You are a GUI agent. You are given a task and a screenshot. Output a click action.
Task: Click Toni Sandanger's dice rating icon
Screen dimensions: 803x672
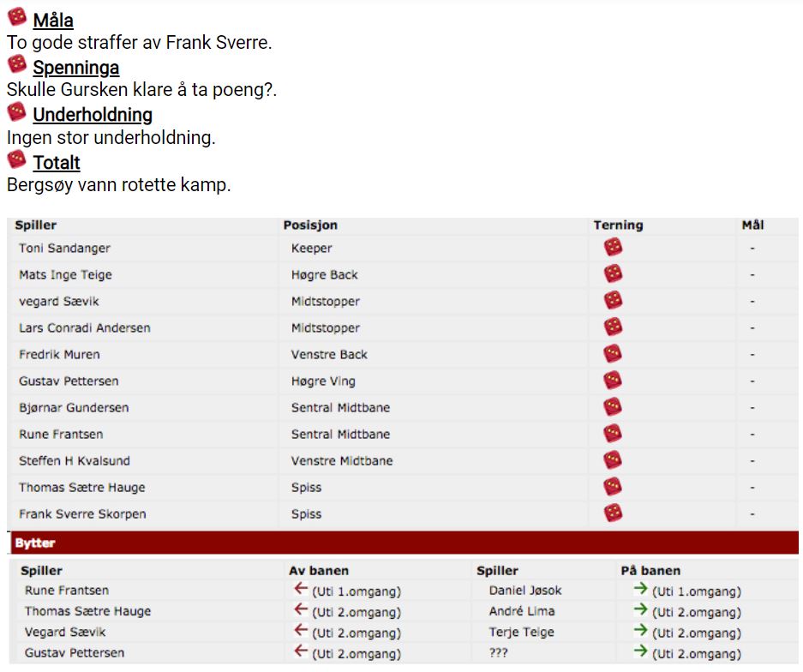coord(613,247)
